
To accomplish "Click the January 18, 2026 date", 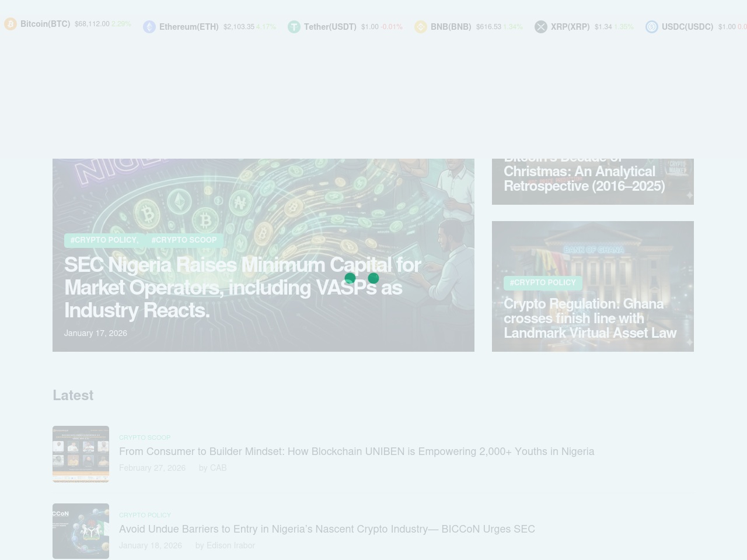I will [x=151, y=545].
